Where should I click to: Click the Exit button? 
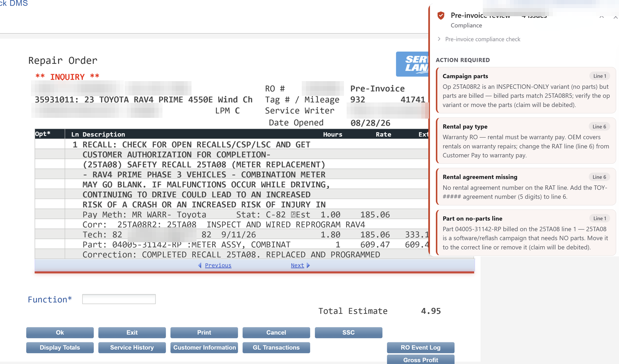132,333
